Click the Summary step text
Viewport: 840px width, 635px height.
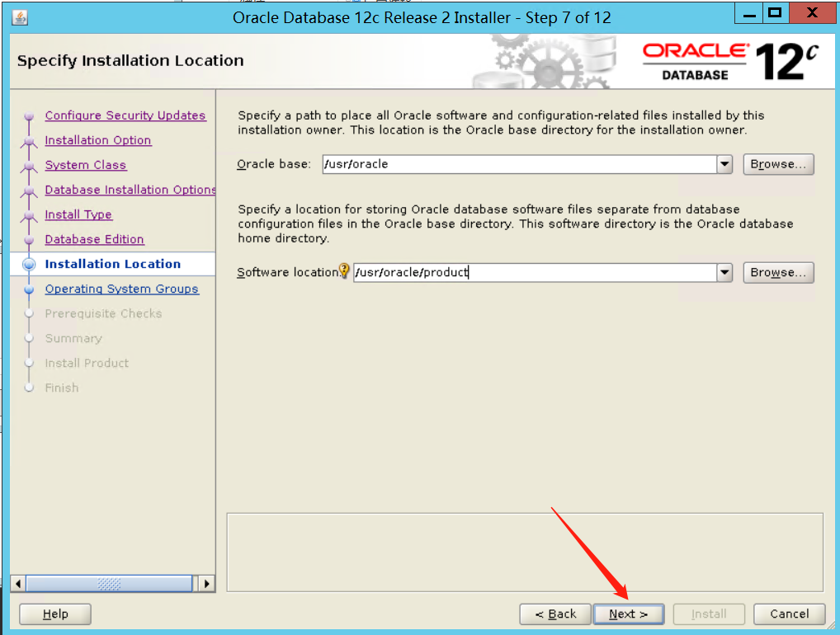(x=73, y=338)
